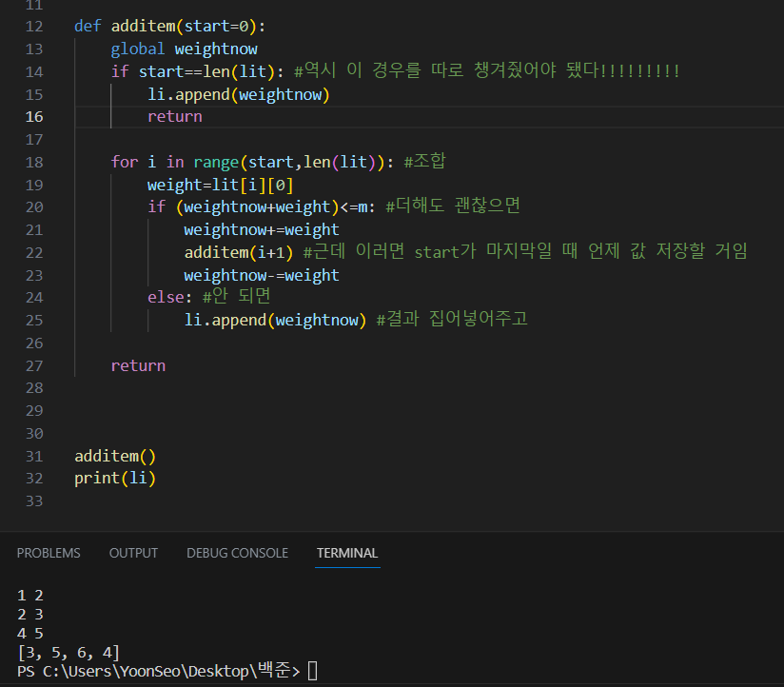The width and height of the screenshot is (784, 687).
Task: Click the 'else:' keyword on line 24
Action: pos(169,298)
